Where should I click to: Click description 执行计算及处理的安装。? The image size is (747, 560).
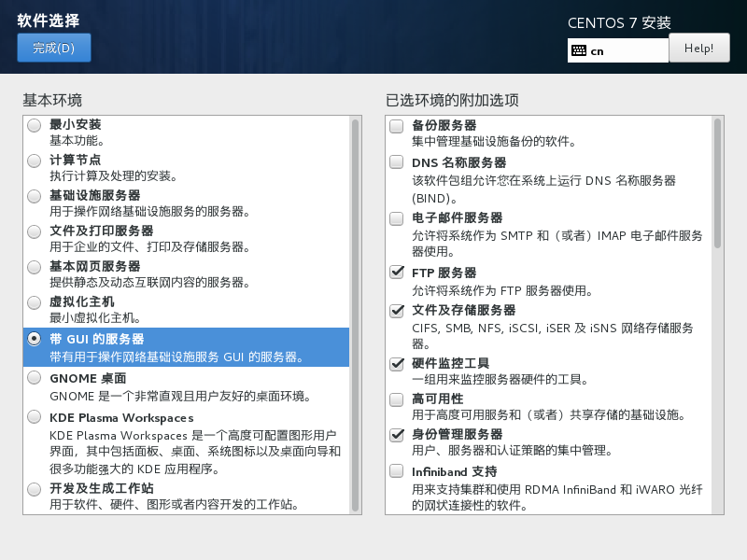pyautogui.click(x=113, y=176)
